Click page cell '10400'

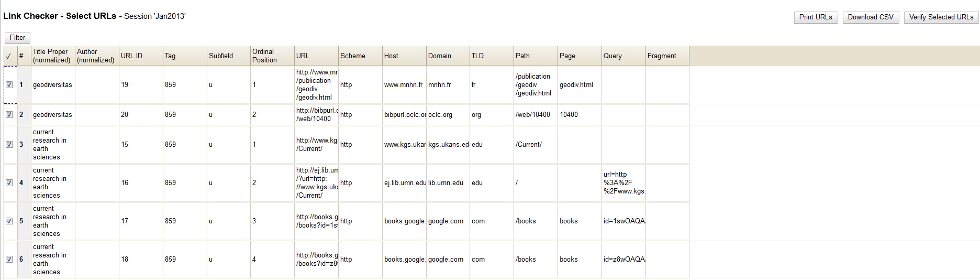click(x=580, y=114)
